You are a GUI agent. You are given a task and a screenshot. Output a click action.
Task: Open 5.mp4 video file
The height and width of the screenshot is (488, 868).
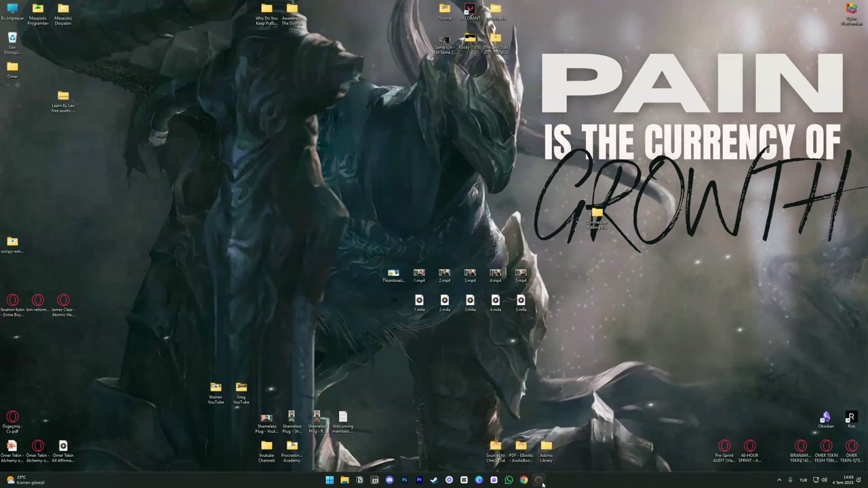click(x=521, y=275)
